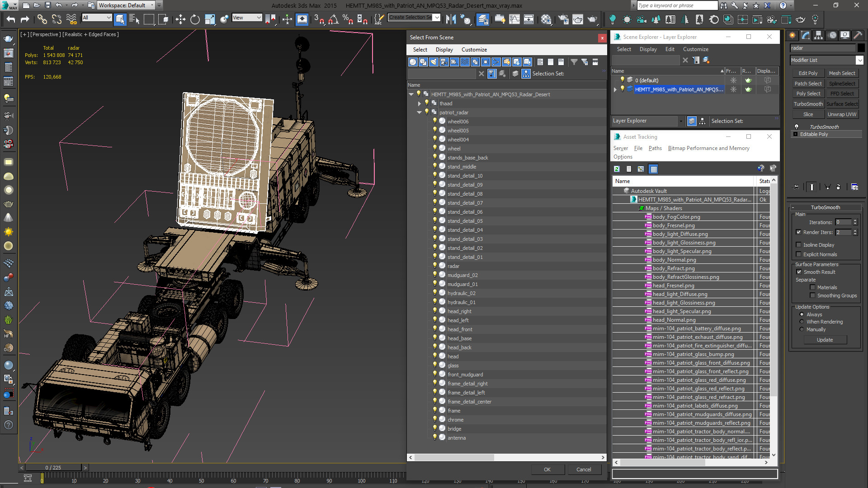Open the reference coordinate View dropdown

[x=247, y=18]
